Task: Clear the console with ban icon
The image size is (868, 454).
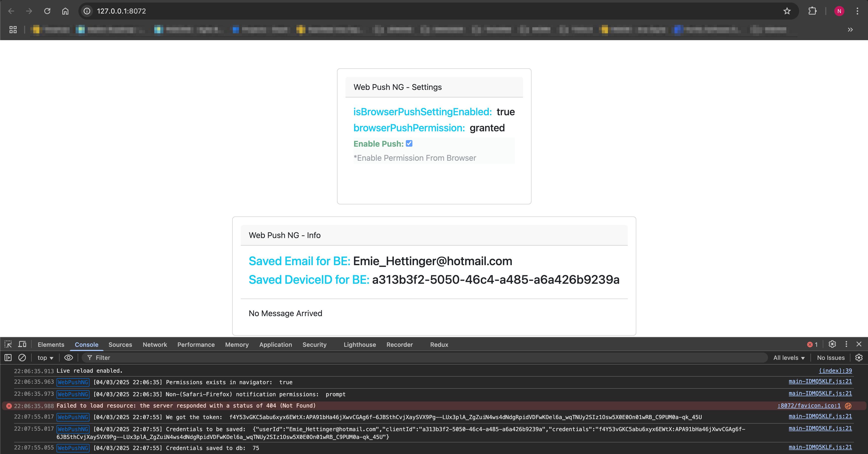Action: 22,358
